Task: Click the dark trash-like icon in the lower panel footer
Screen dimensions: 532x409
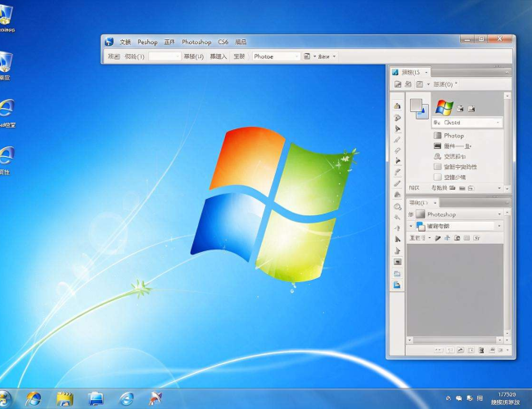Action: point(481,350)
